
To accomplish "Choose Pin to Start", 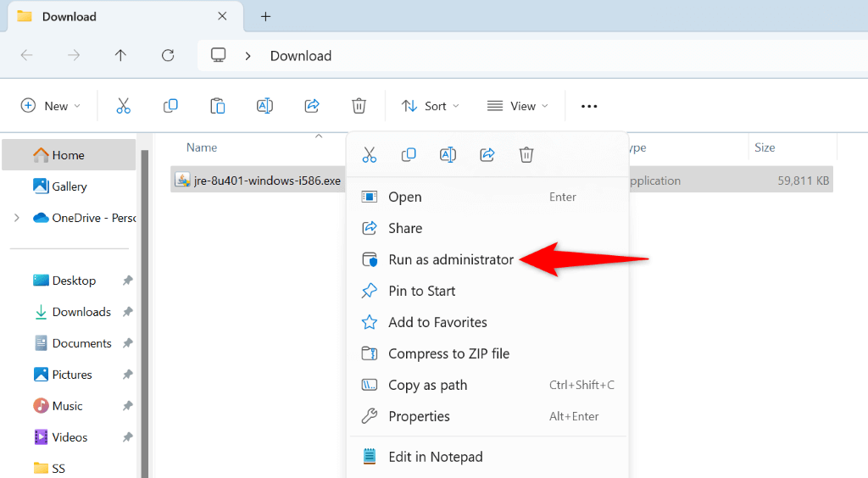I will pos(487,291).
